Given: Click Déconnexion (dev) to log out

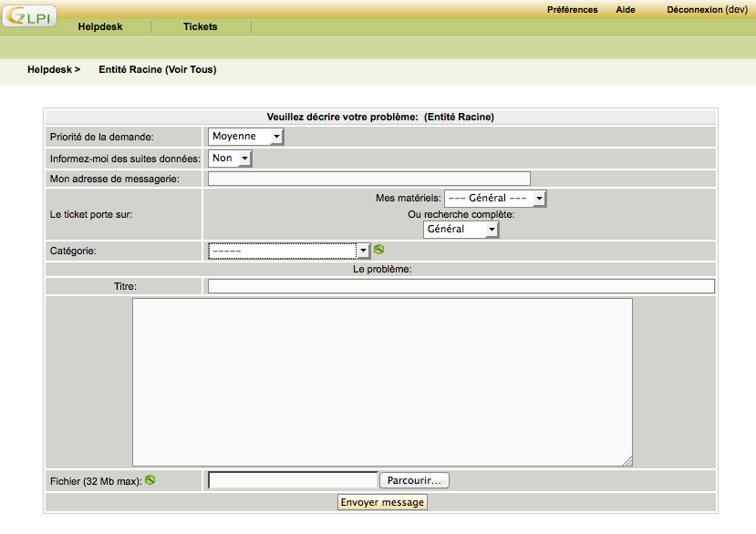Looking at the screenshot, I should click(x=707, y=10).
